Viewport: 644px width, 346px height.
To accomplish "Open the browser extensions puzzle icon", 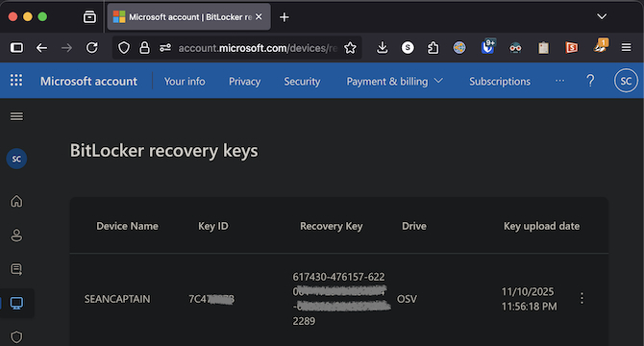I will coord(433,48).
